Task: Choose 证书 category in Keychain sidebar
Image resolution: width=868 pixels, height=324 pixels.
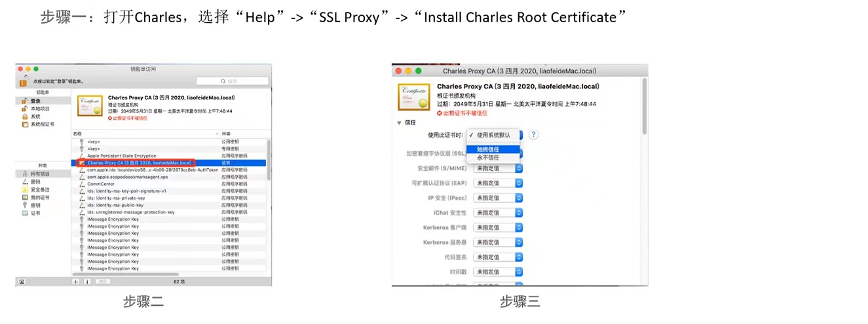Action: [x=43, y=213]
